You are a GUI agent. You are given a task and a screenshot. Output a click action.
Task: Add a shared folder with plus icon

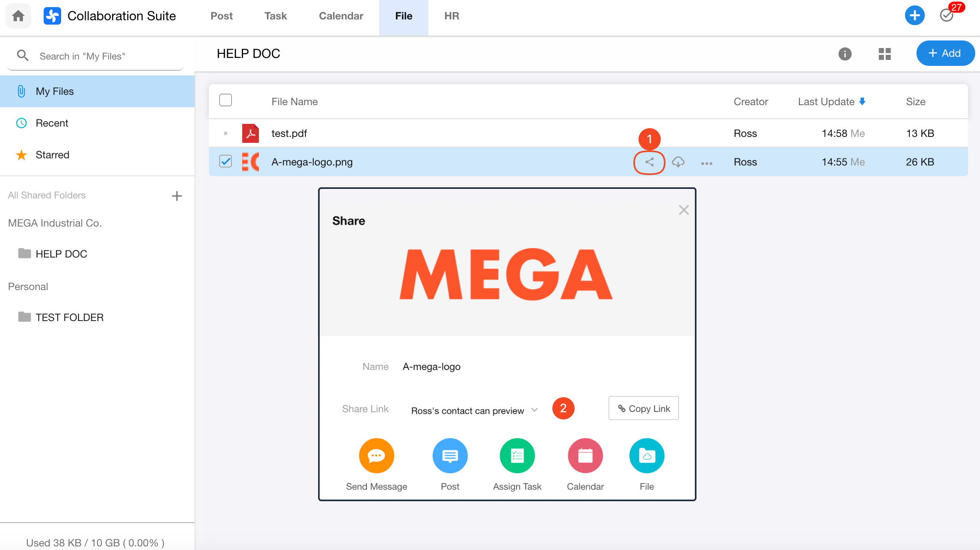coord(177,196)
